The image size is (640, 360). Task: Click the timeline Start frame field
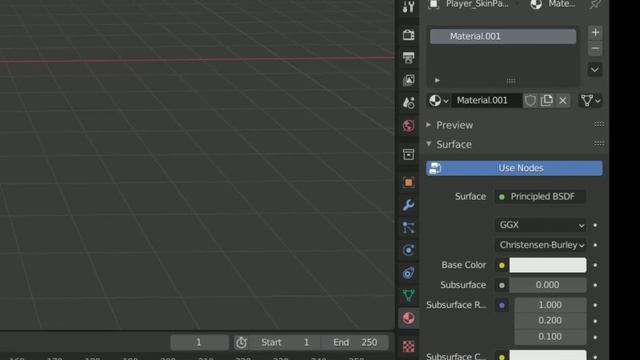tap(285, 342)
